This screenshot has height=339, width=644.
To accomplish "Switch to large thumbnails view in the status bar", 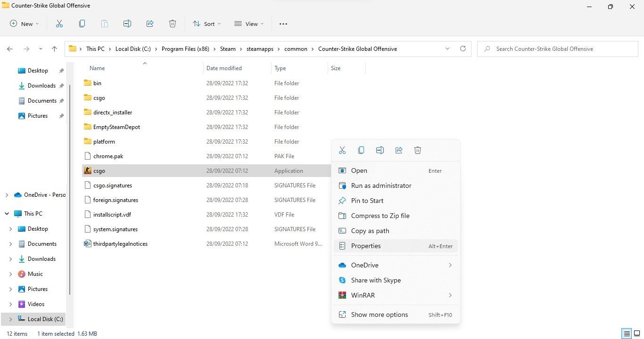I will tap(637, 334).
